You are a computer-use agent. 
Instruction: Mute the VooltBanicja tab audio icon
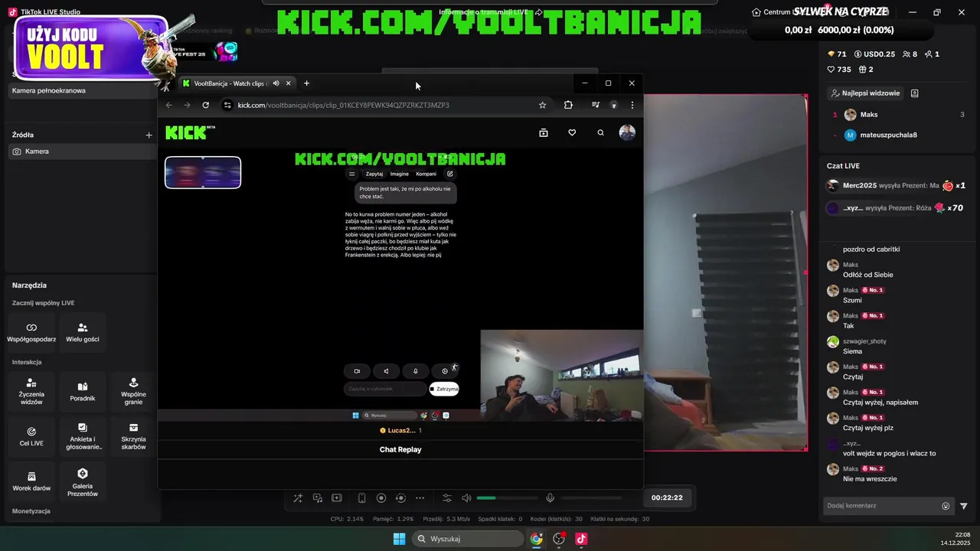276,83
